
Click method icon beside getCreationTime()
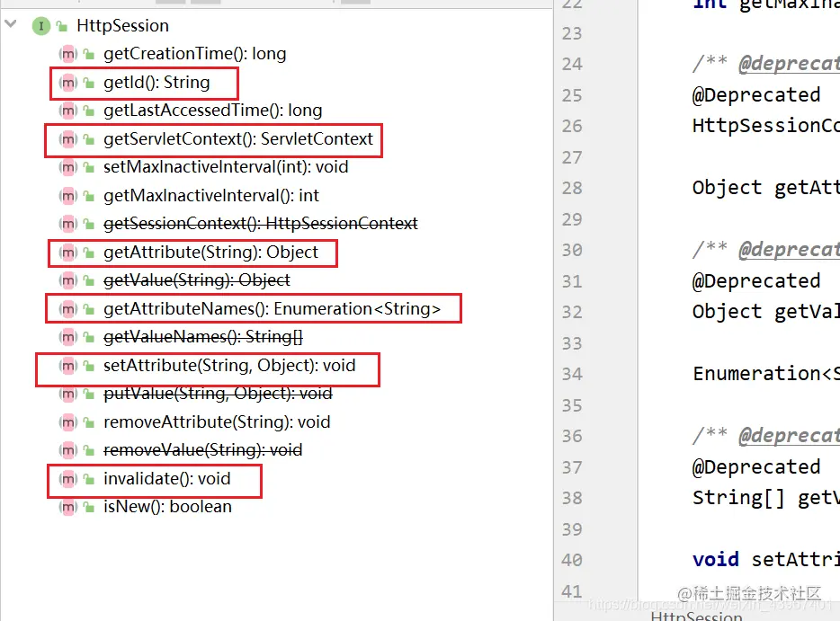tap(67, 54)
